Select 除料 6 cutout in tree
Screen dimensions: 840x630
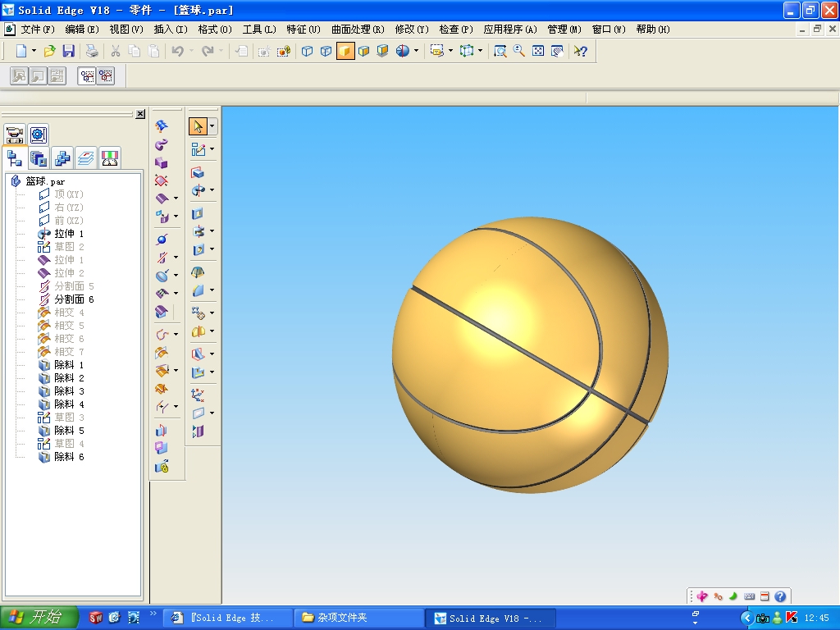pos(69,457)
